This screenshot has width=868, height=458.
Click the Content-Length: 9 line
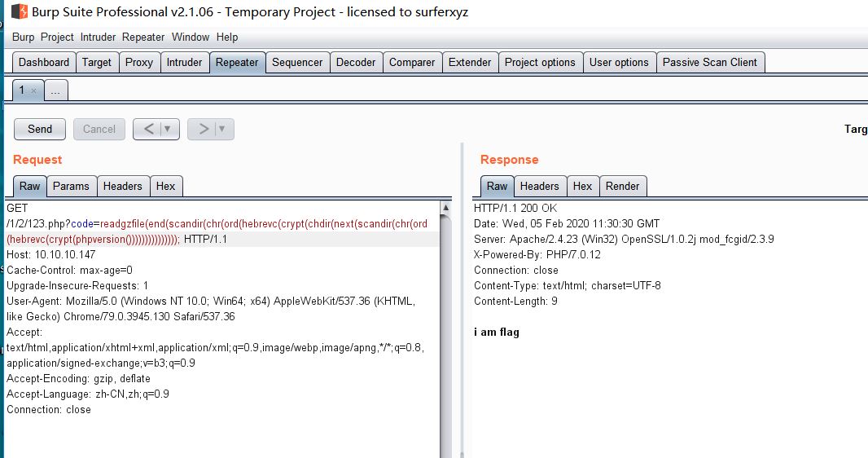515,302
